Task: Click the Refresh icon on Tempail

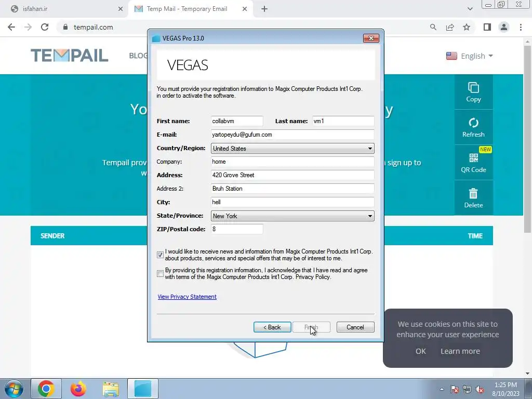Action: 473,123
